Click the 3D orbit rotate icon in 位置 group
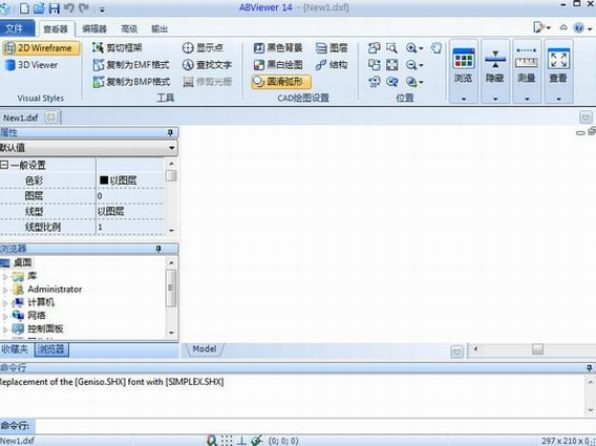The width and height of the screenshot is (596, 446). click(x=374, y=82)
